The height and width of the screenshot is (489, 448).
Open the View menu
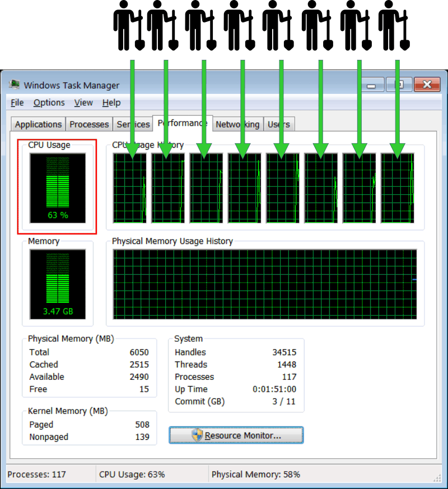tap(83, 102)
